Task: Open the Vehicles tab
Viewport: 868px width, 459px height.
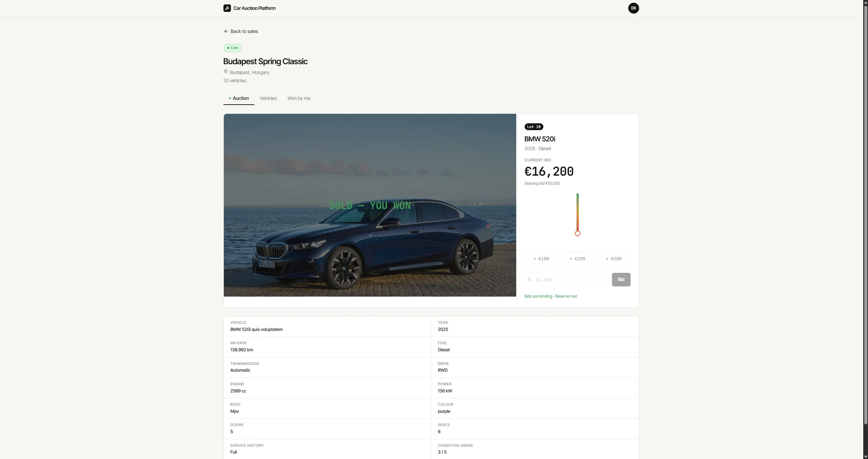Action: pyautogui.click(x=268, y=98)
